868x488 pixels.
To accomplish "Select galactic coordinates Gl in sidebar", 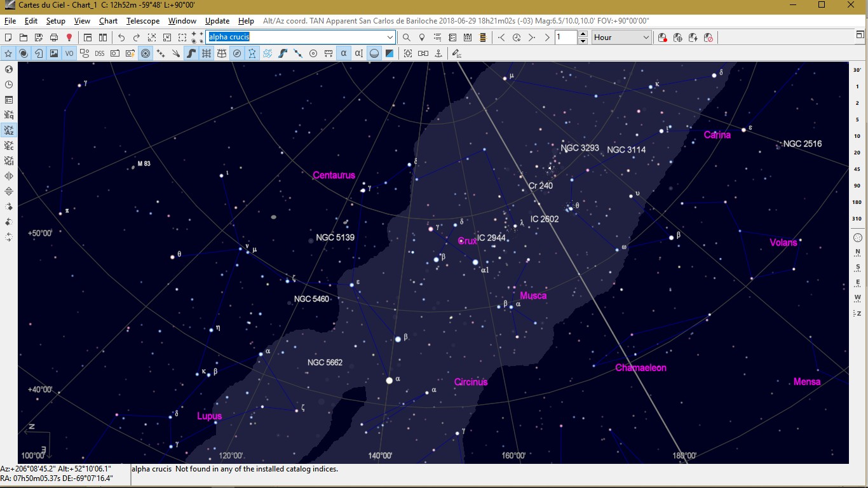I will point(9,161).
